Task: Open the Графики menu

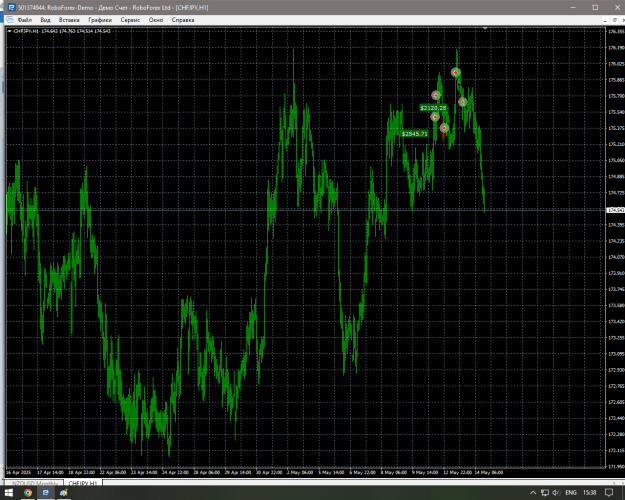Action: pyautogui.click(x=100, y=20)
